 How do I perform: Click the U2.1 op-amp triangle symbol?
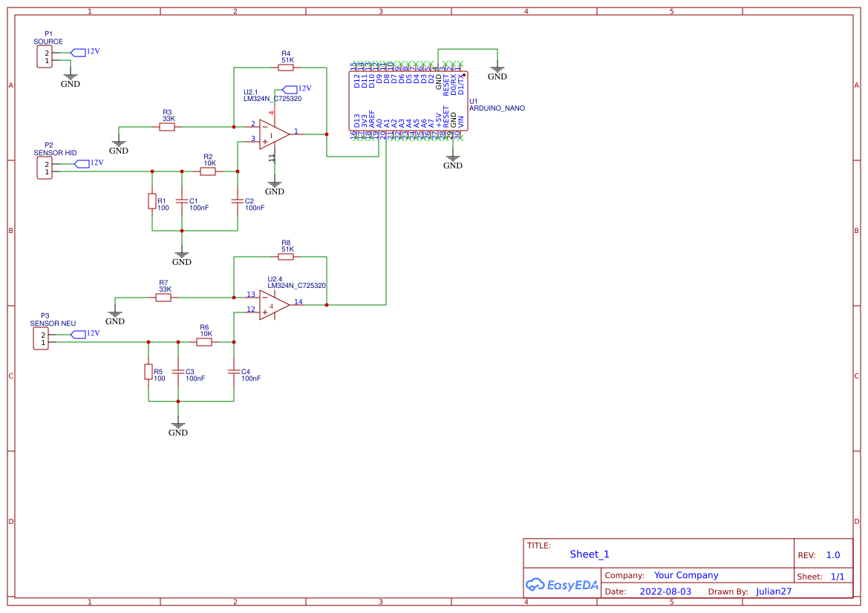[x=273, y=134]
